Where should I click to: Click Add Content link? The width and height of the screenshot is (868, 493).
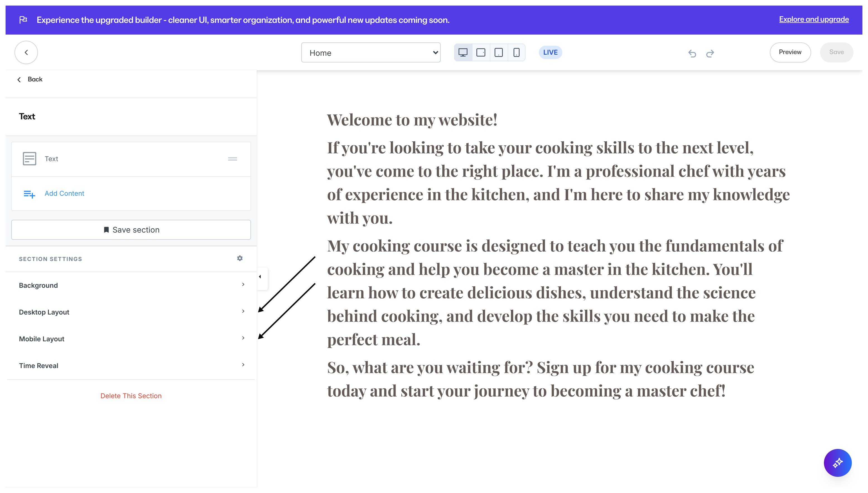(64, 193)
